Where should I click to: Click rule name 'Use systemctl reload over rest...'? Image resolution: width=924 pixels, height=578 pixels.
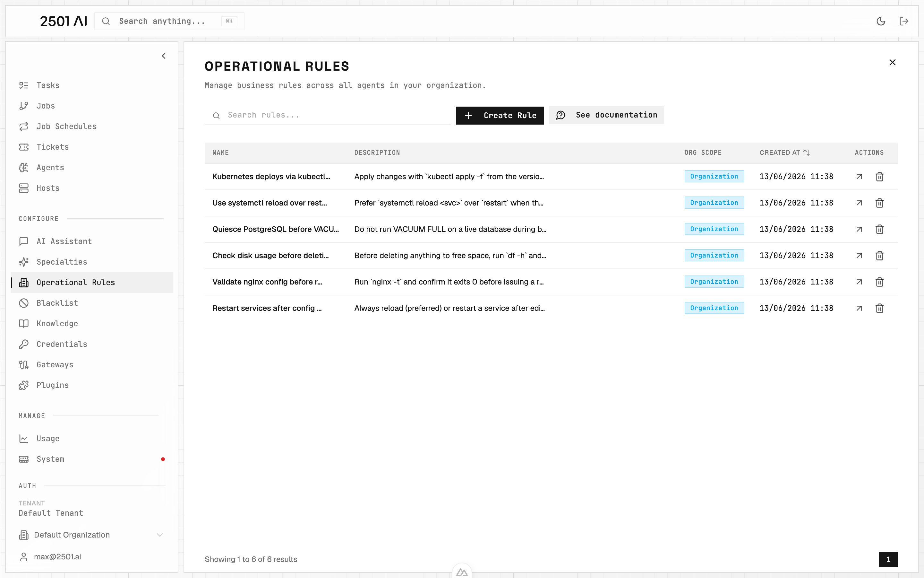click(269, 203)
